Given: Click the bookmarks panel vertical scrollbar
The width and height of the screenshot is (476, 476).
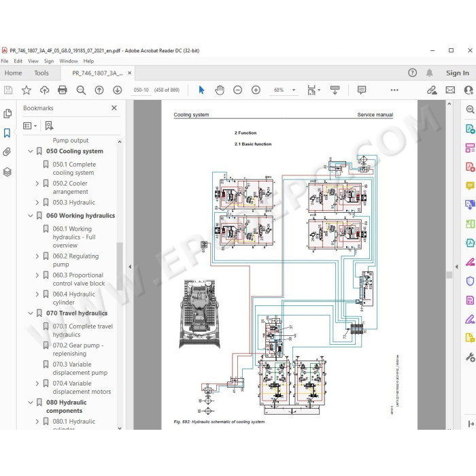Looking at the screenshot, I should [120, 266].
